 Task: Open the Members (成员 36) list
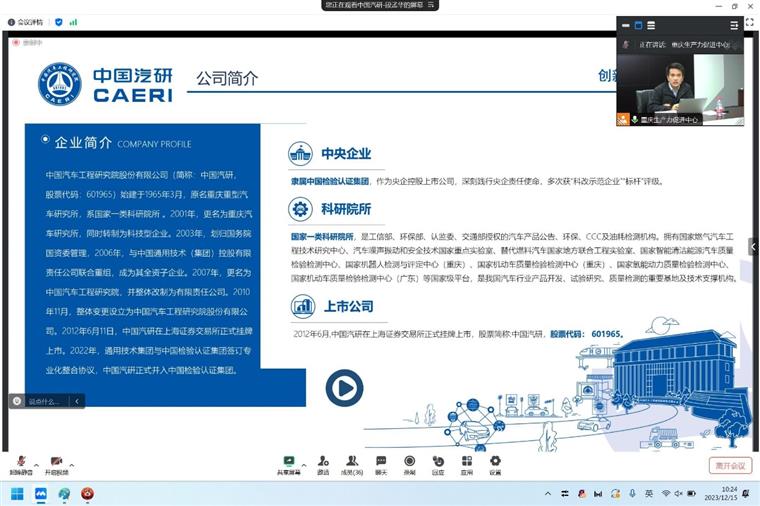(352, 465)
